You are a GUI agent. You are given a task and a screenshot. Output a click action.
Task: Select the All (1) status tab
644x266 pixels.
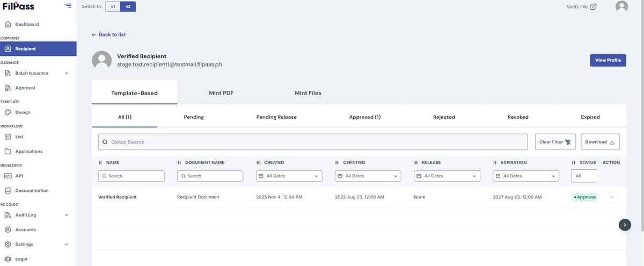pos(125,117)
